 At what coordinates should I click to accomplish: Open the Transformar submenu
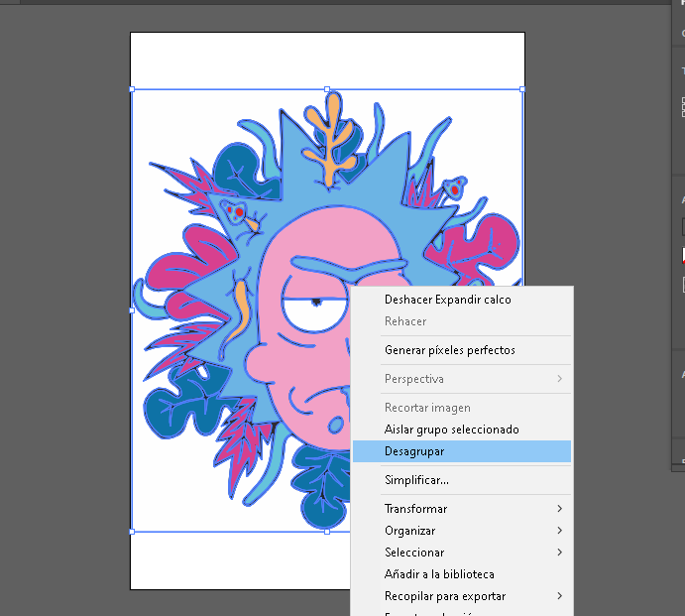point(462,509)
